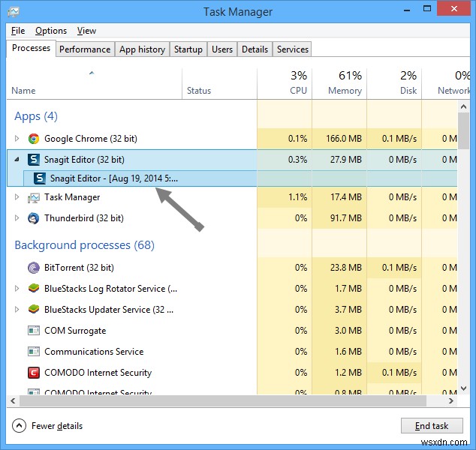
Task: Click the Communications Service icon
Action: point(34,352)
